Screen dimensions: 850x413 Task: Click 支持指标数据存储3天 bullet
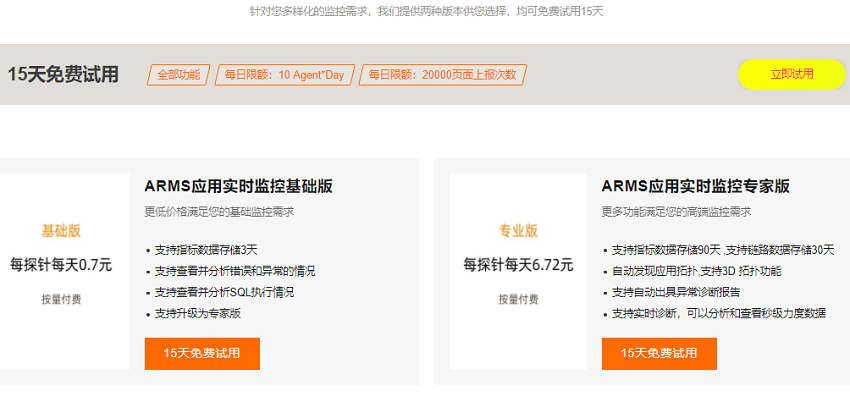click(206, 250)
